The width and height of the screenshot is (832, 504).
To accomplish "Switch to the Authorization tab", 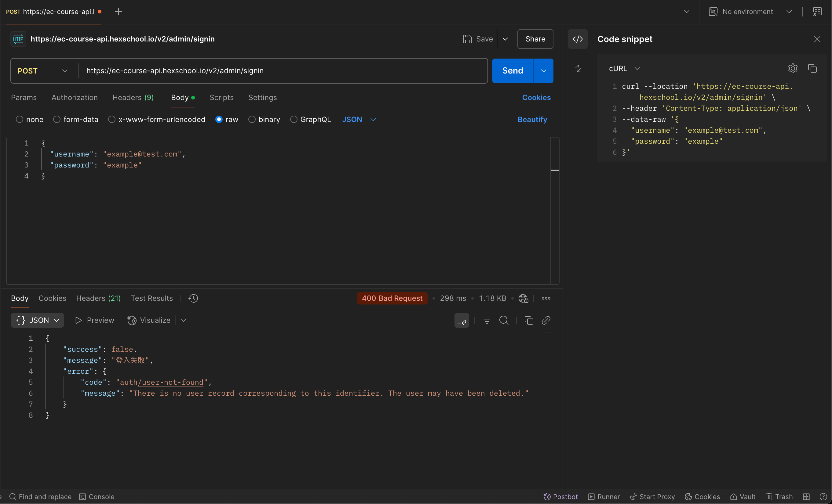I will coord(74,98).
